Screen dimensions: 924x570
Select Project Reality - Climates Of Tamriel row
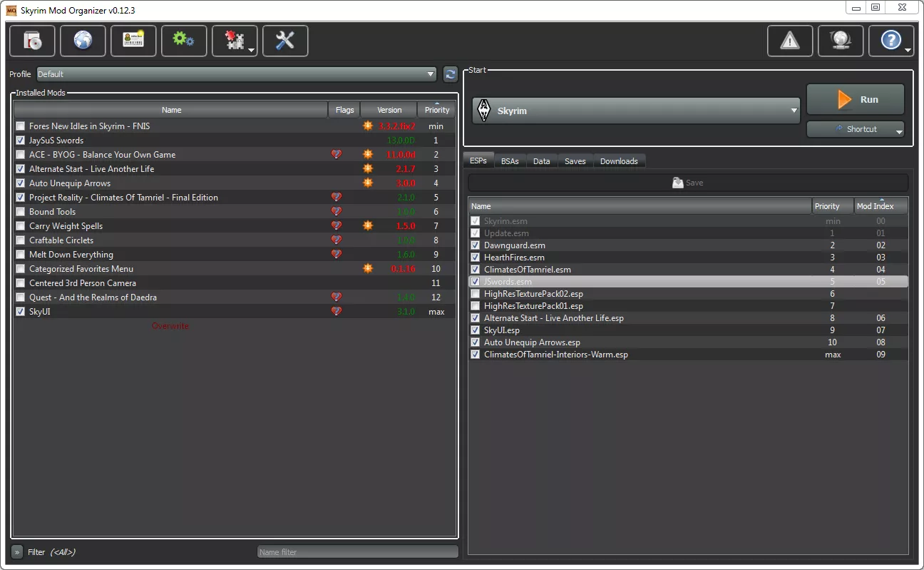point(235,198)
